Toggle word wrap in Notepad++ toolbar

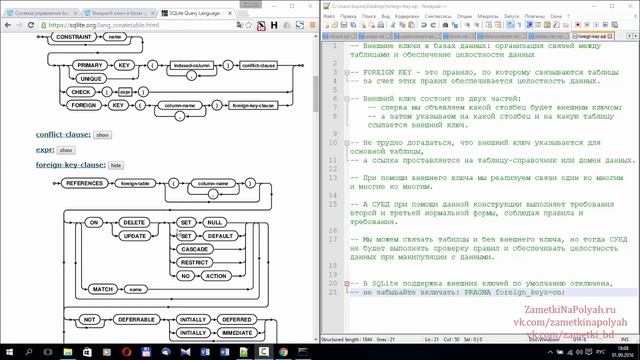point(511,25)
